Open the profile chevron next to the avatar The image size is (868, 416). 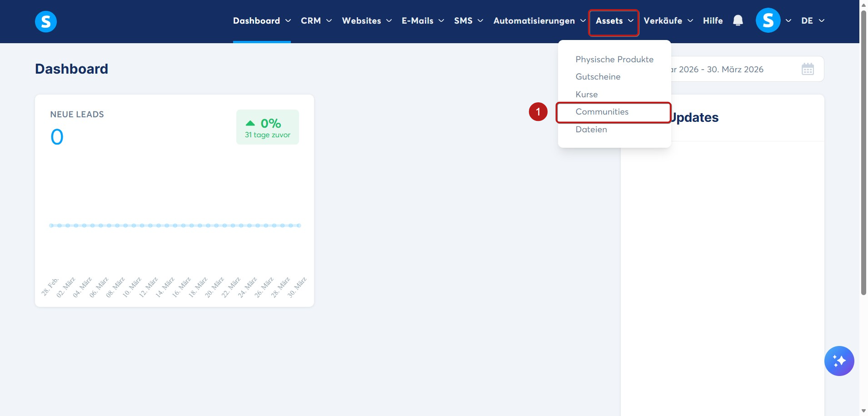pos(788,20)
